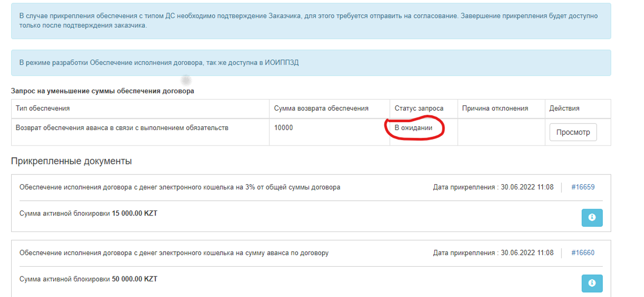The height and width of the screenshot is (297, 644).
Task: Click the 50 000.00 KZT blocked amount
Action: (134, 279)
